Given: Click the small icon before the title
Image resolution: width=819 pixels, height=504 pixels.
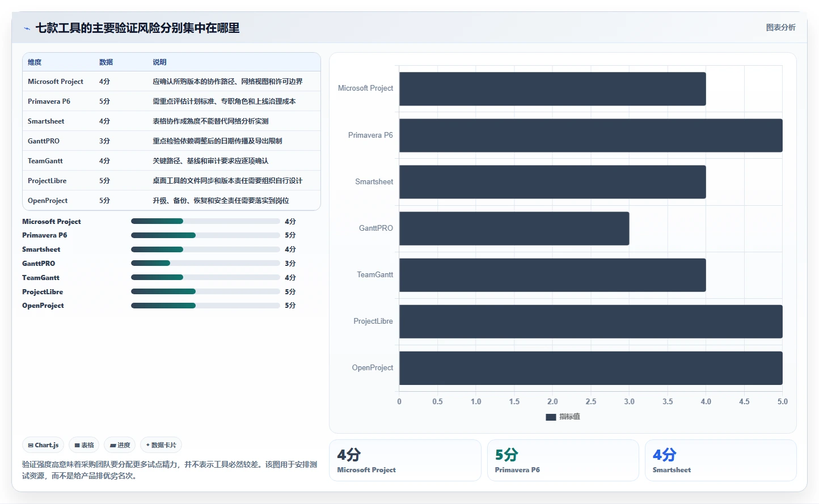Looking at the screenshot, I should pyautogui.click(x=27, y=28).
